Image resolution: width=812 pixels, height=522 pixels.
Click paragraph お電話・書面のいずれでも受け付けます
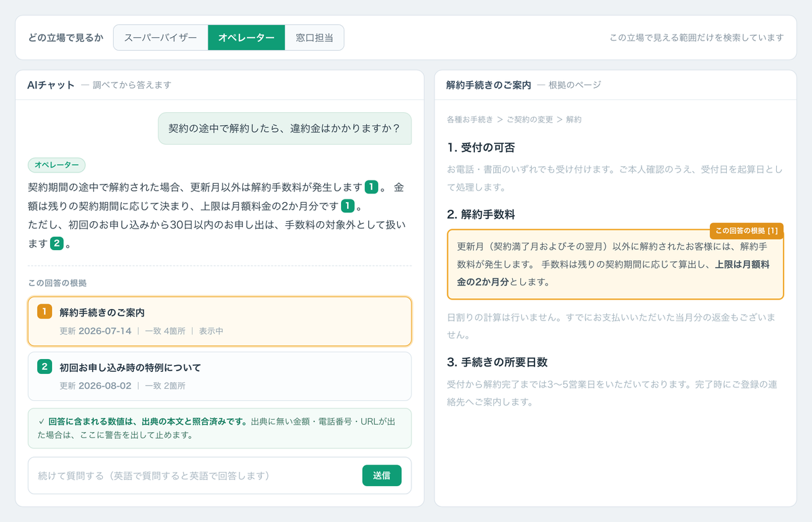[615, 178]
